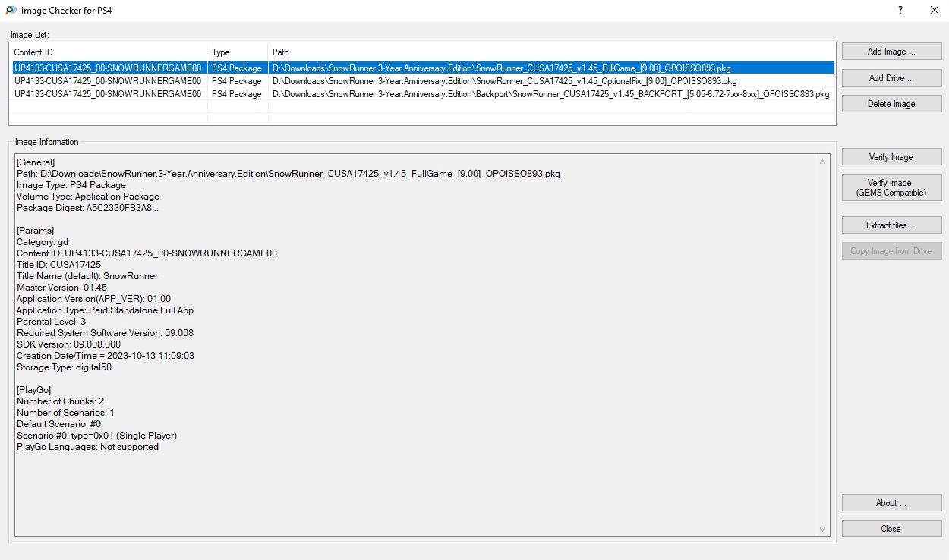
Task: Click the Parental Level: 3 line
Action: (51, 322)
